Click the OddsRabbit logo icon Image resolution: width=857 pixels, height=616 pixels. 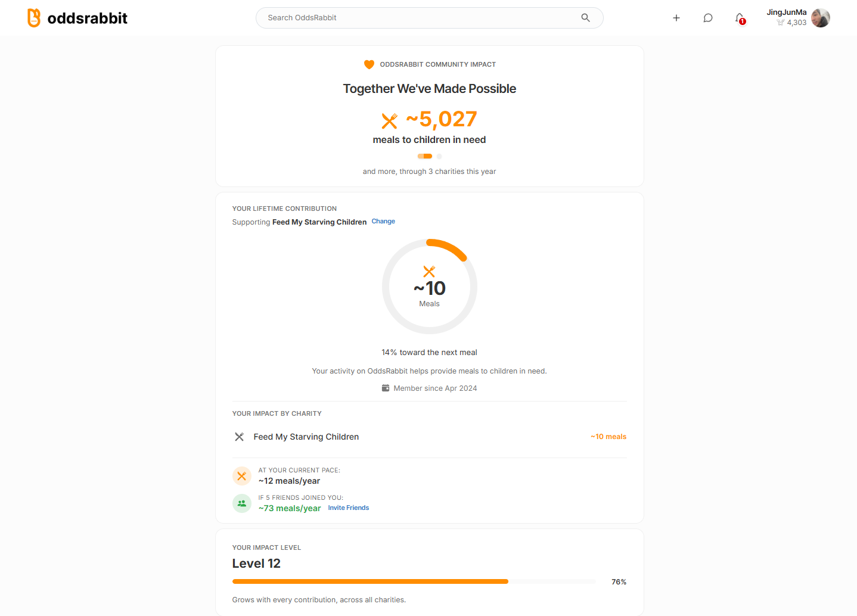(x=34, y=18)
